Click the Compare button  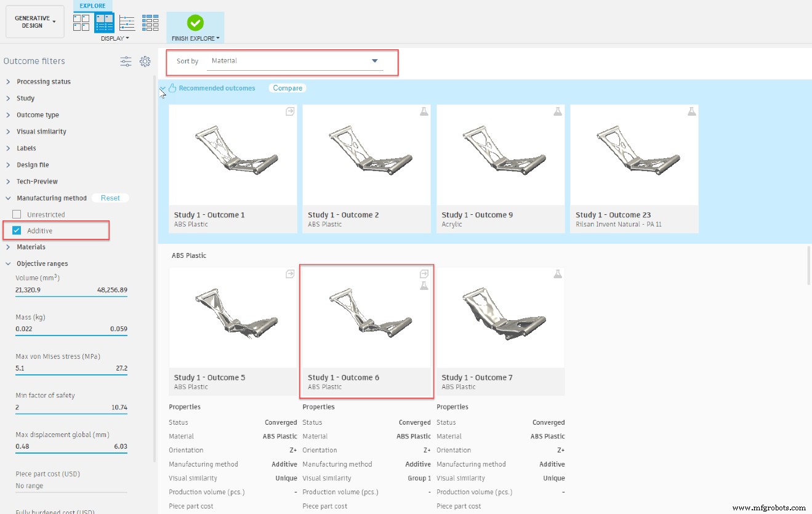(x=287, y=88)
